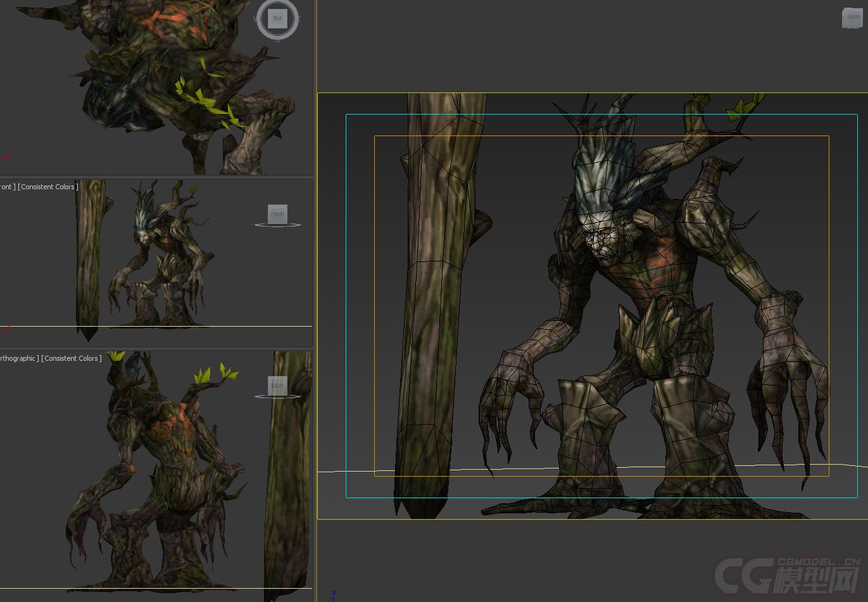Screen dimensions: 868x602
Task: Open the [Consistent Colors] menu in front viewport
Action: pos(48,187)
